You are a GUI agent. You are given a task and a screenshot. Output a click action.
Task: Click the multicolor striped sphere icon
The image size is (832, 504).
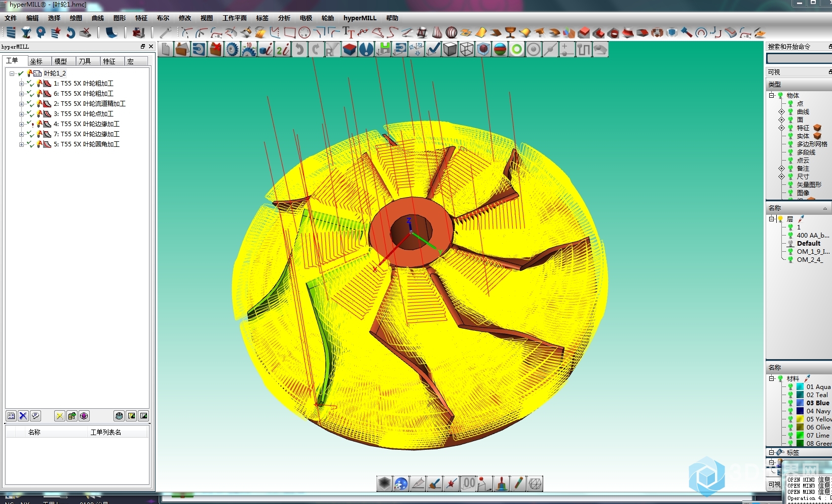pos(500,49)
